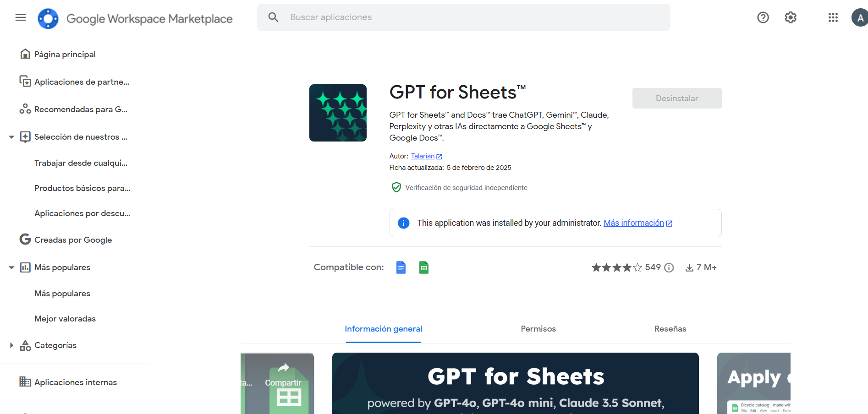The image size is (868, 414).
Task: Click the Google Workspace Marketplace logo
Action: click(x=48, y=19)
